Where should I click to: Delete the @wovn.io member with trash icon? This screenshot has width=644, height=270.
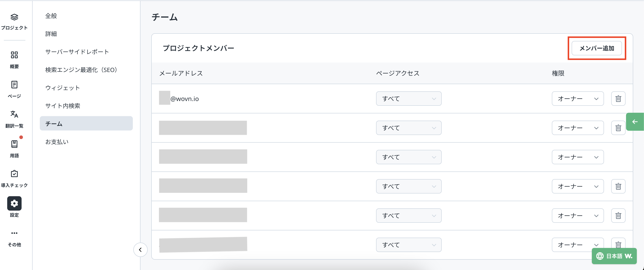618,99
